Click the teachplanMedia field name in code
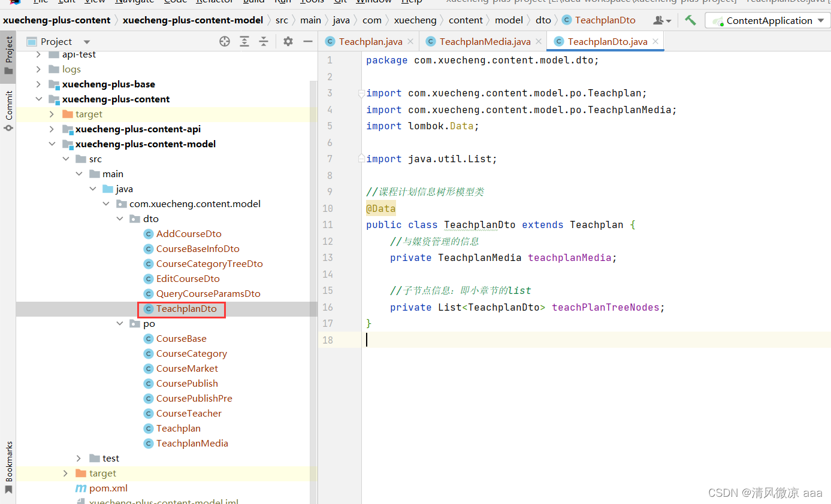Image resolution: width=831 pixels, height=504 pixels. [569, 257]
